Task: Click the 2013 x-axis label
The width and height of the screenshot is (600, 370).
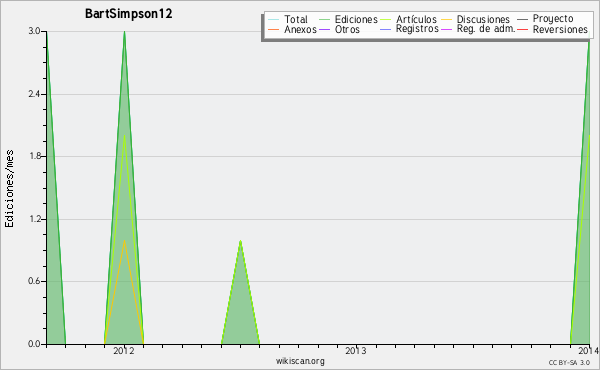Action: (356, 350)
